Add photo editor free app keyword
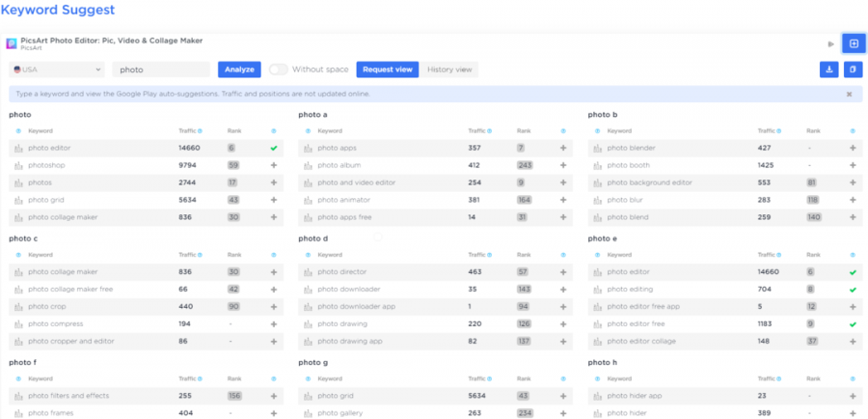Image resolution: width=868 pixels, height=419 pixels. [853, 306]
